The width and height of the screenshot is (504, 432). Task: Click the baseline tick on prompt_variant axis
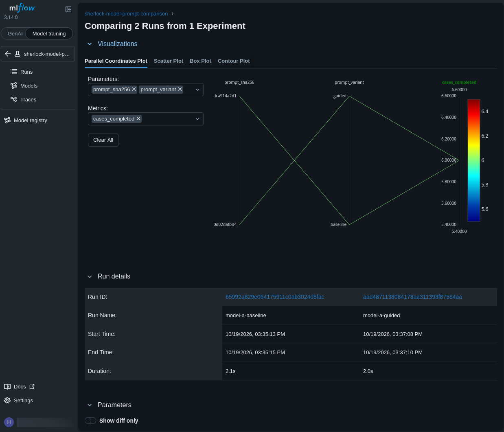[339, 224]
